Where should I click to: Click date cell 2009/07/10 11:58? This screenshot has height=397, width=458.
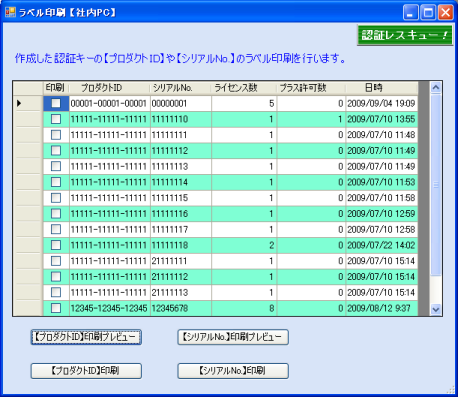click(382, 198)
